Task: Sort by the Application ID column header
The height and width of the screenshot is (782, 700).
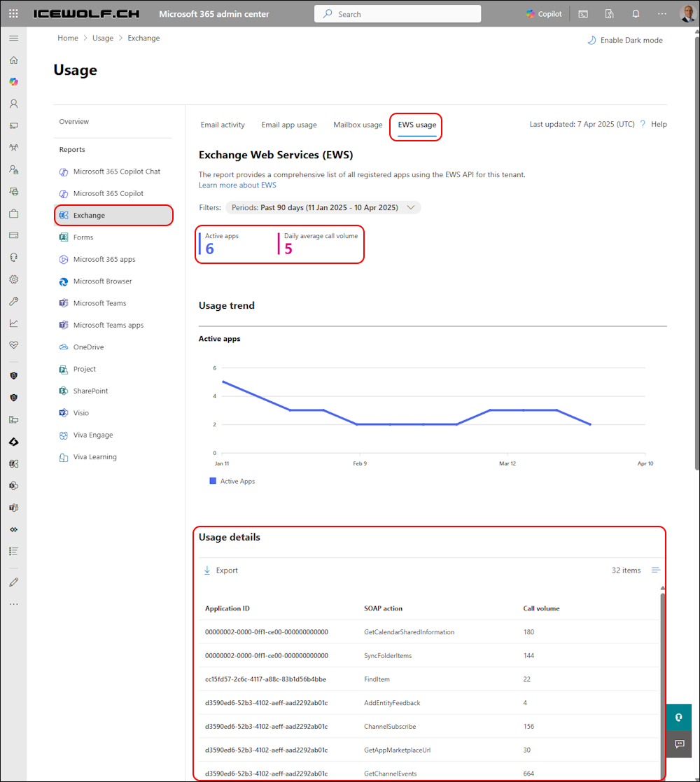Action: pos(227,608)
